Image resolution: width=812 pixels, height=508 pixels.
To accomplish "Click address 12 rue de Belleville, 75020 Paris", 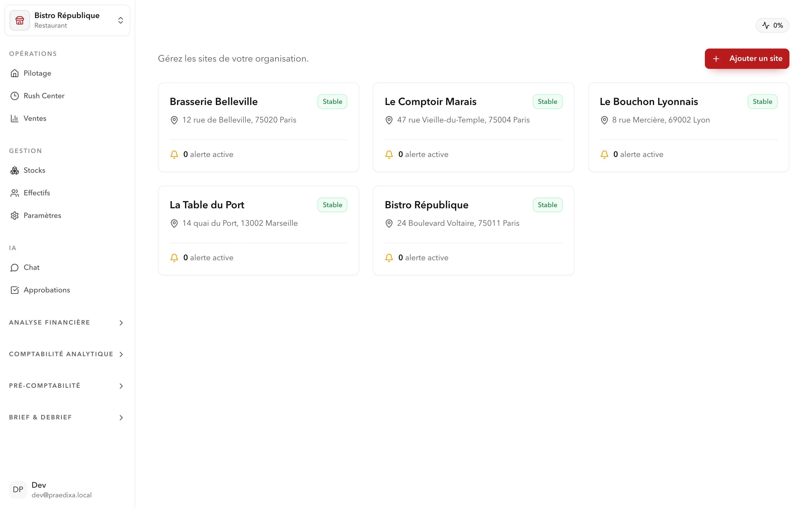I will click(239, 120).
